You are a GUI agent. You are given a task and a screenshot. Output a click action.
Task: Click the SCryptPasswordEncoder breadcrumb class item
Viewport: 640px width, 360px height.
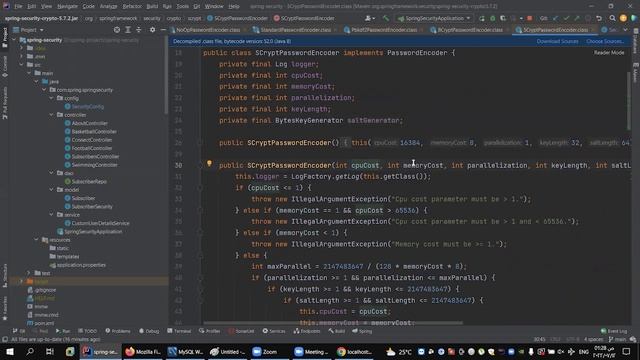[x=238, y=18]
